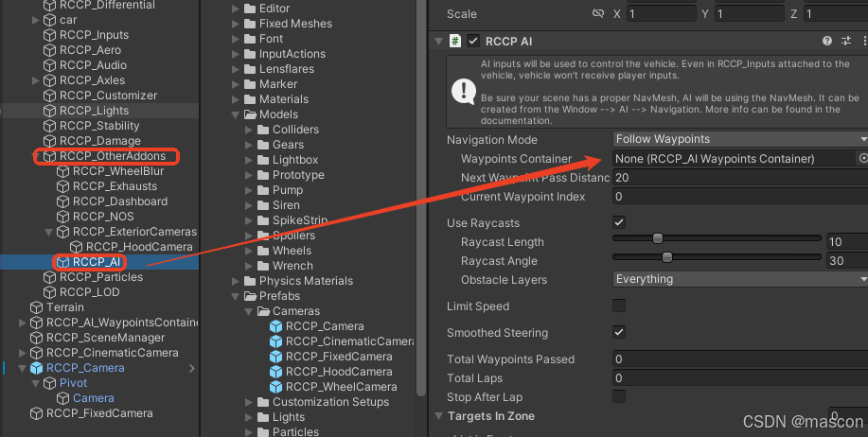Open the RCCP_Camera prefab via its arrow

192,368
